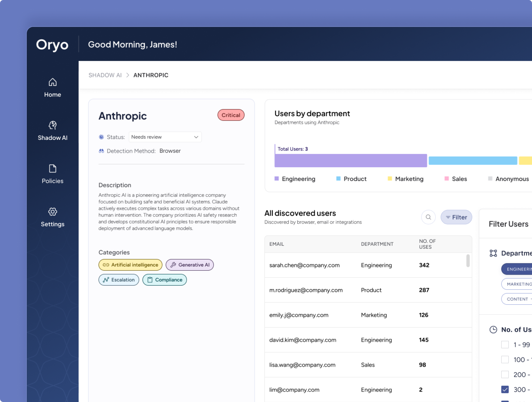The width and height of the screenshot is (532, 402).
Task: Select the Compliance category tag
Action: click(x=165, y=280)
